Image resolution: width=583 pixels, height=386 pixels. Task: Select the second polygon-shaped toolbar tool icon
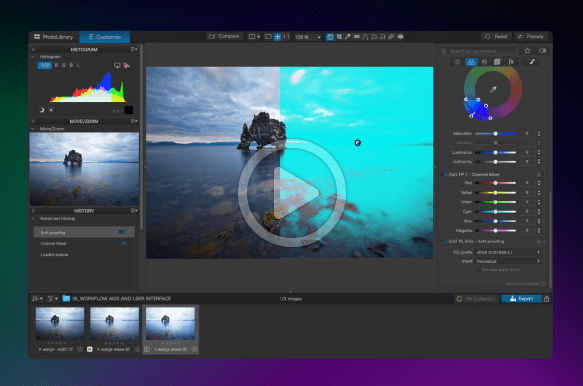coord(383,36)
